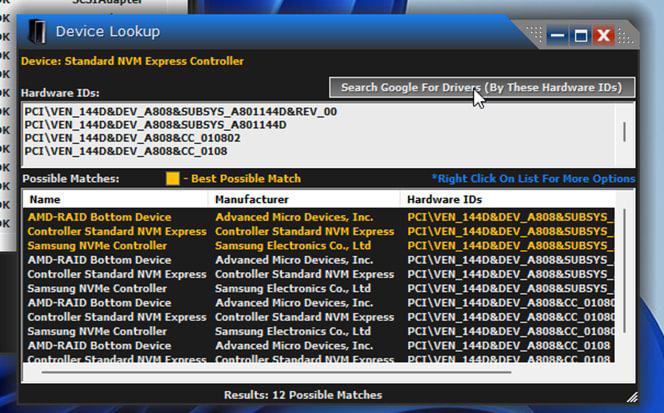Click the Device: Standard NVM Express Controller label
Screen dimensions: 664x413
(133, 61)
